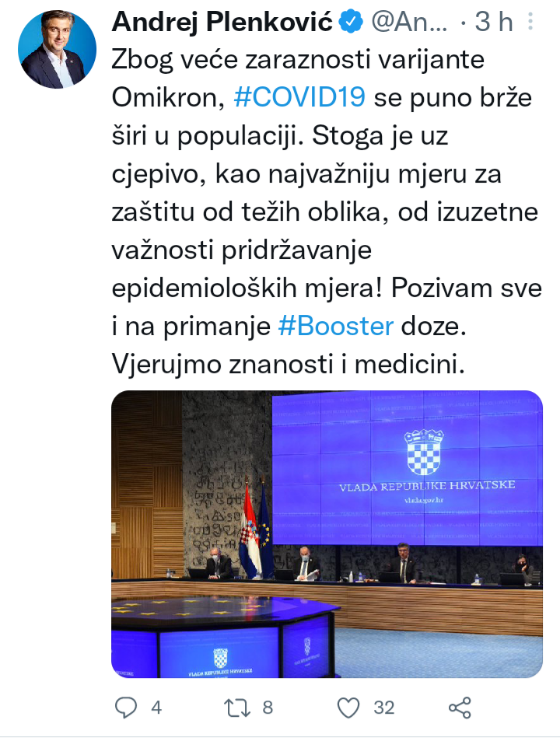The image size is (560, 741).
Task: Click the blue verified badge
Action: point(349,23)
